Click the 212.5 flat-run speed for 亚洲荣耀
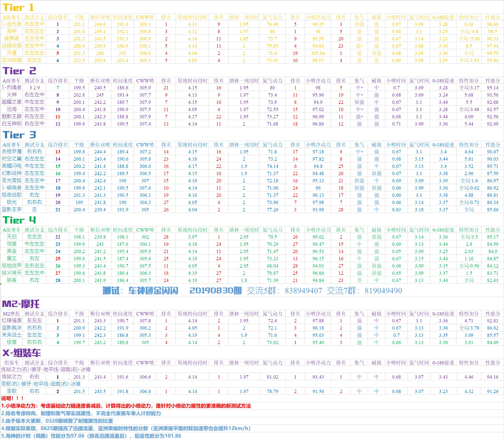This screenshot has width=504, height=439. pyautogui.click(x=79, y=60)
